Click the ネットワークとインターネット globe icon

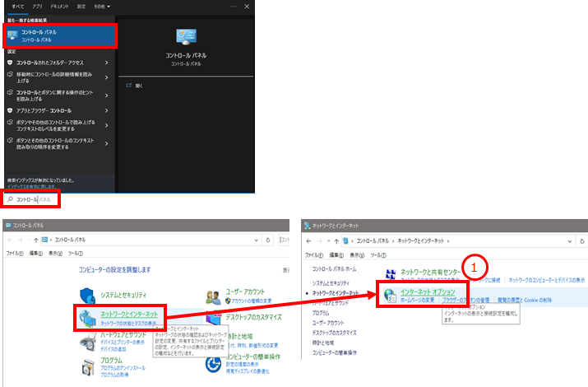click(87, 319)
